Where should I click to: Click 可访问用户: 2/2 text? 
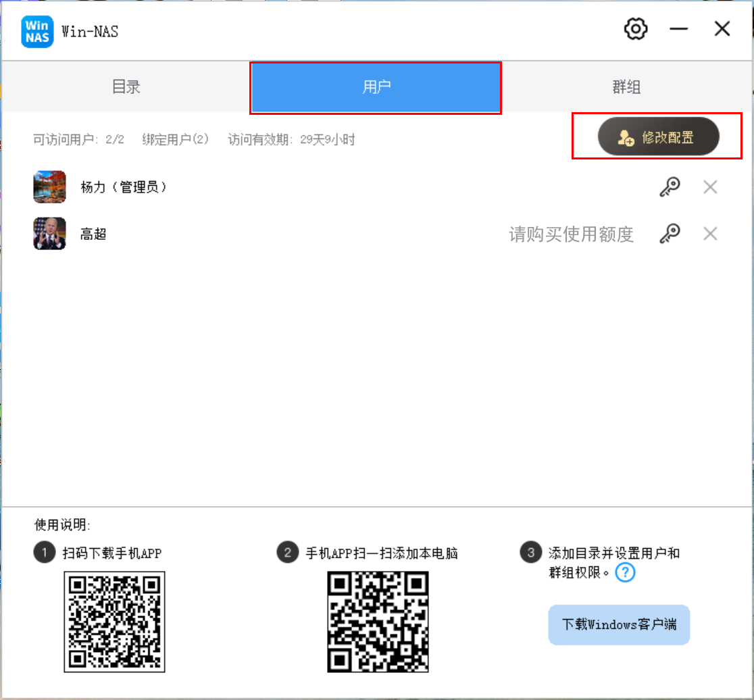click(78, 140)
